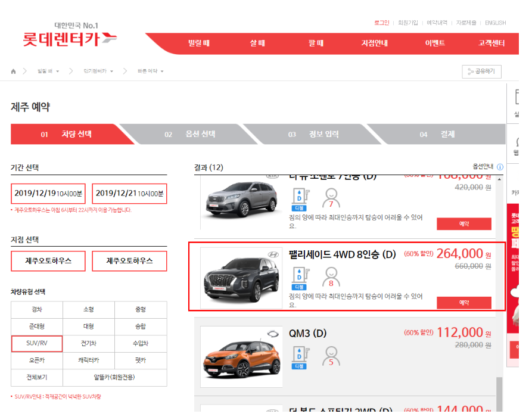Click the QM3 (D) title
The height and width of the screenshot is (420, 529).
click(307, 333)
